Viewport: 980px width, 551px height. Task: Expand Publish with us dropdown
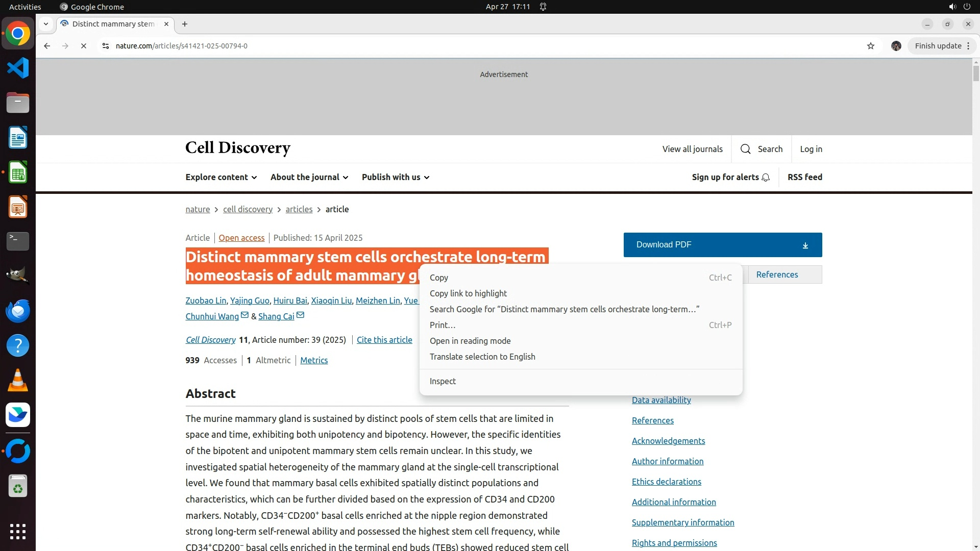(x=396, y=177)
